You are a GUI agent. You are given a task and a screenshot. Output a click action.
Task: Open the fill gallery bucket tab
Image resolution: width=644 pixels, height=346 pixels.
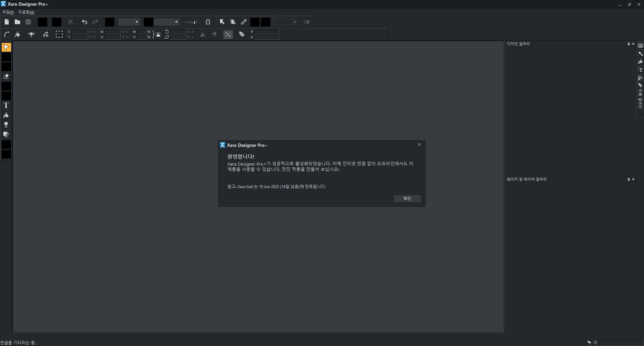click(x=641, y=62)
